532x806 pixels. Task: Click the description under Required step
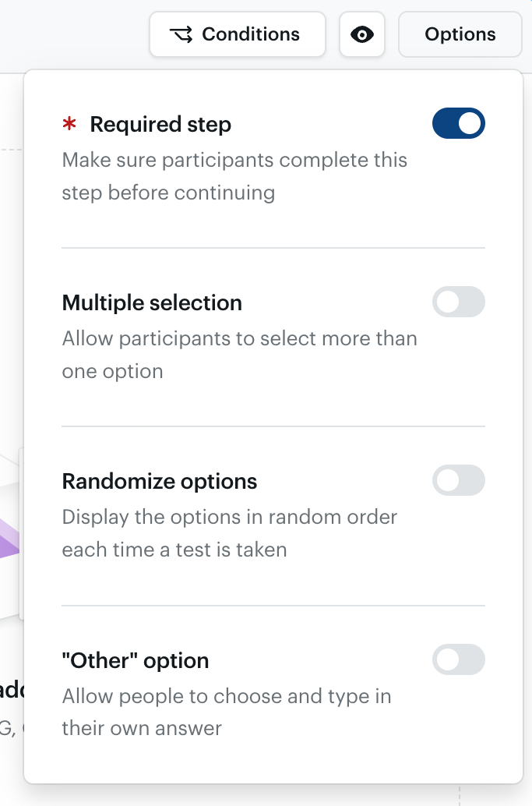234,175
